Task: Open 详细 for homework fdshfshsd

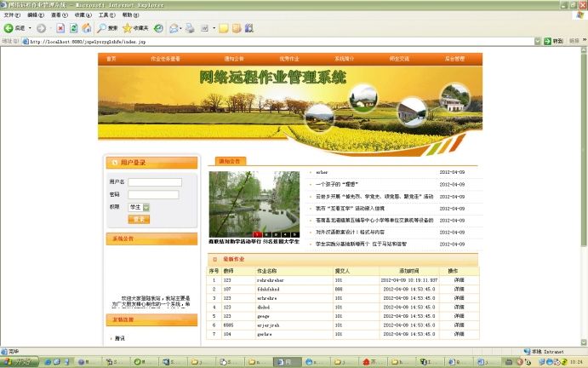Action: click(x=459, y=289)
